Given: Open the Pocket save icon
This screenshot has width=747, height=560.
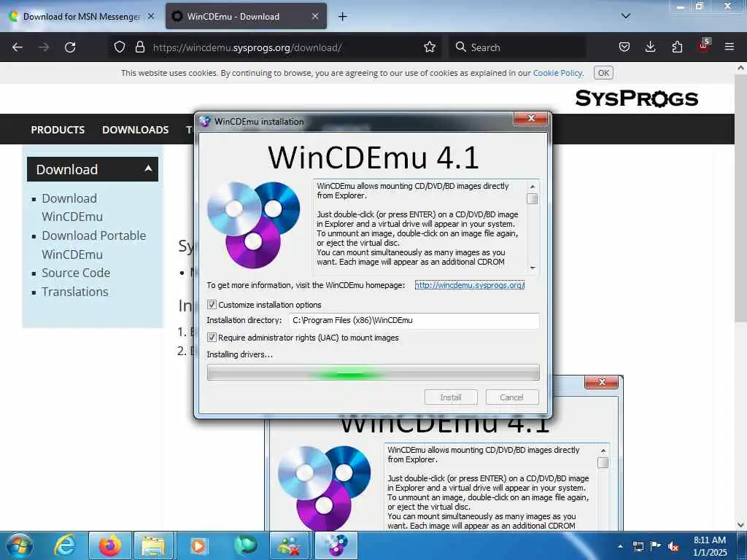Looking at the screenshot, I should [624, 47].
